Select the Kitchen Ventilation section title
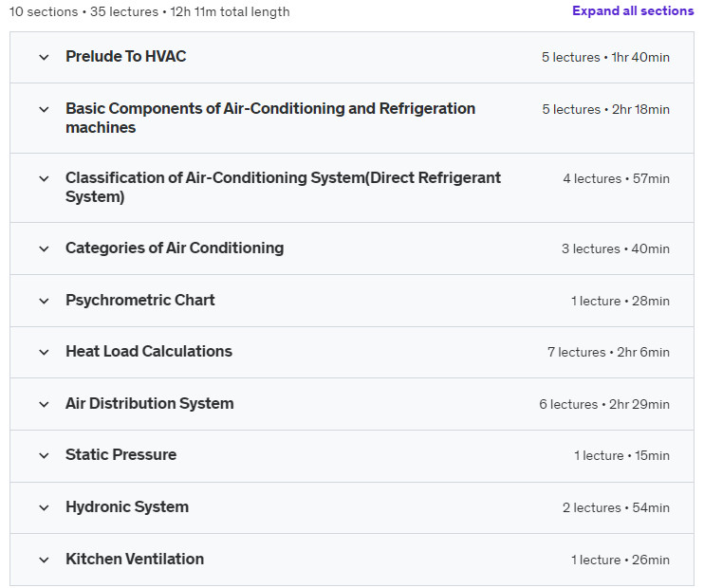Image resolution: width=704 pixels, height=588 pixels. point(135,559)
